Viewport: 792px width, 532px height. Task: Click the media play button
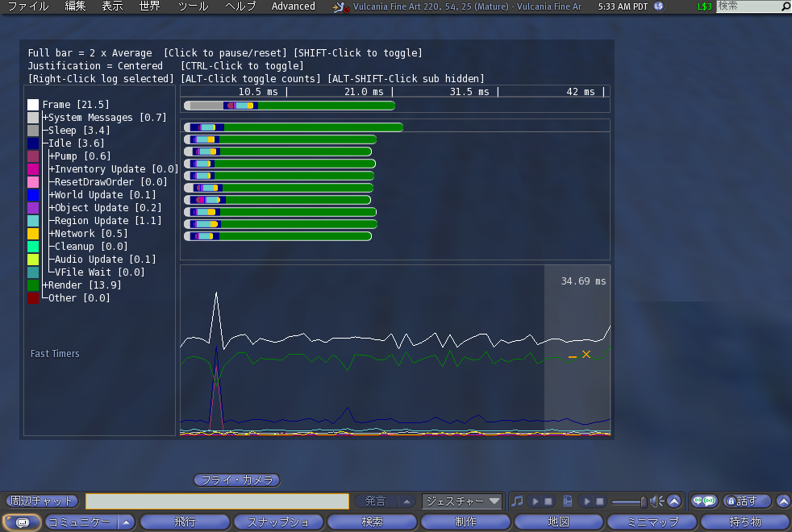click(x=586, y=501)
